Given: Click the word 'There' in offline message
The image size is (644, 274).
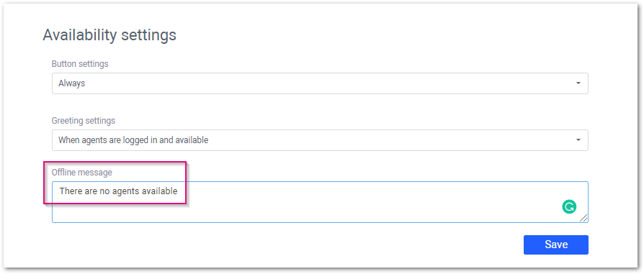Looking at the screenshot, I should click(x=69, y=191).
